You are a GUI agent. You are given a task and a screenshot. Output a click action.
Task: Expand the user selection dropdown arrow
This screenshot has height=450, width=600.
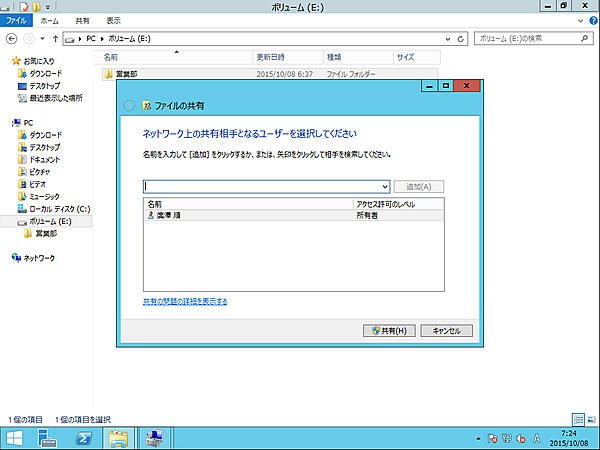tap(385, 187)
